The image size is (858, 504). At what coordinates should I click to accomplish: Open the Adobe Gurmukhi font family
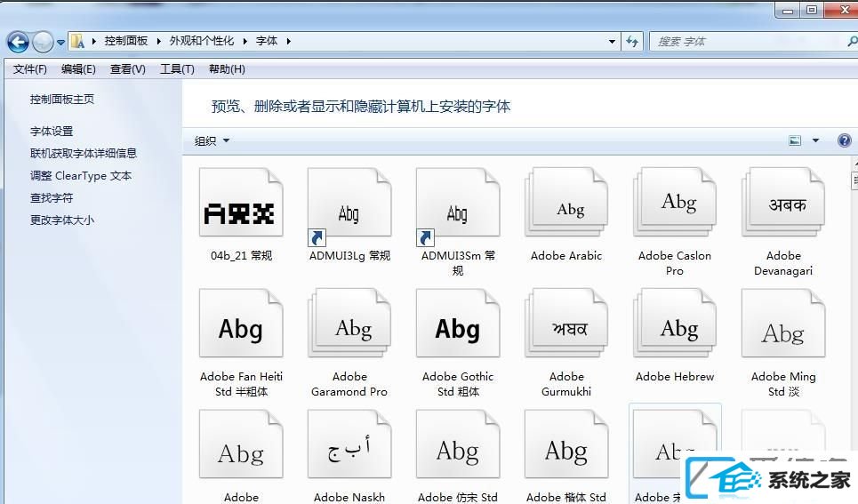point(566,324)
